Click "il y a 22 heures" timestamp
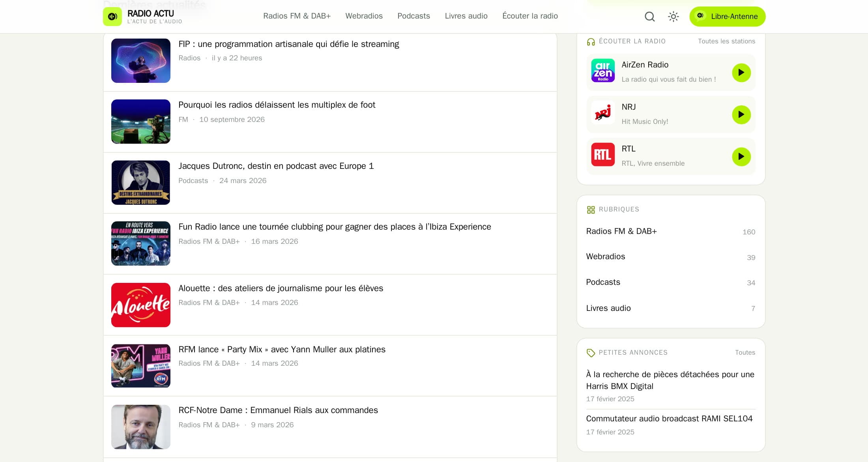 (x=237, y=58)
